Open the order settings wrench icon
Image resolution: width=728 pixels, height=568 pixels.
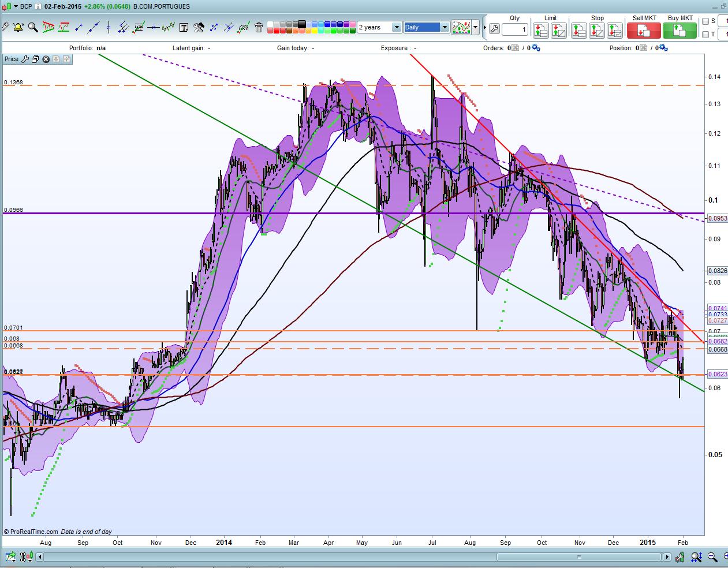pos(494,28)
